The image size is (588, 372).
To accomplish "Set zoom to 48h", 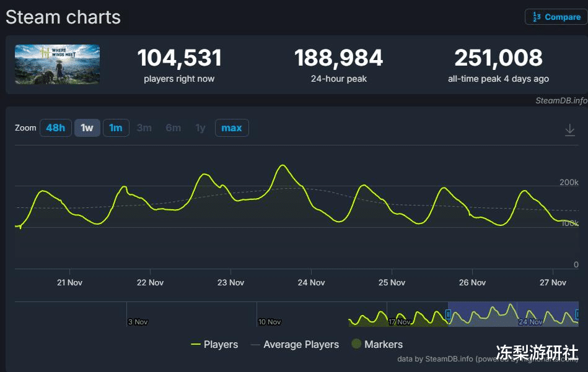I will pos(56,128).
